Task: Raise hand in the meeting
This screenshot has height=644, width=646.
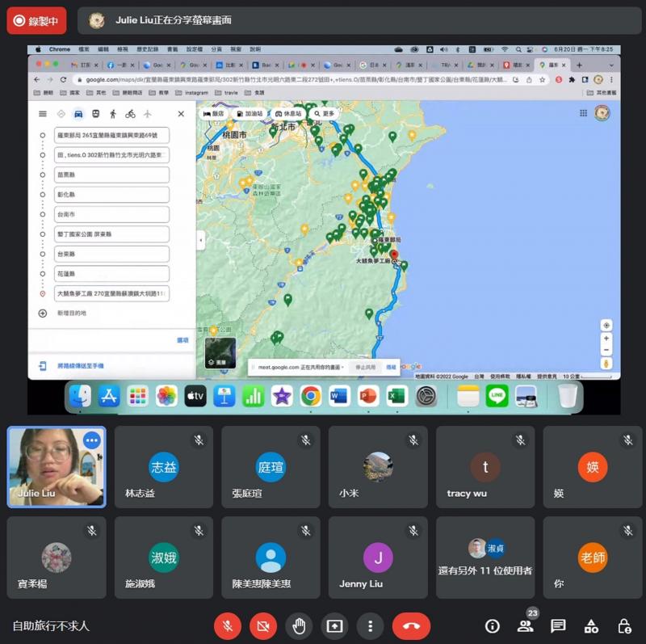Action: (x=299, y=625)
